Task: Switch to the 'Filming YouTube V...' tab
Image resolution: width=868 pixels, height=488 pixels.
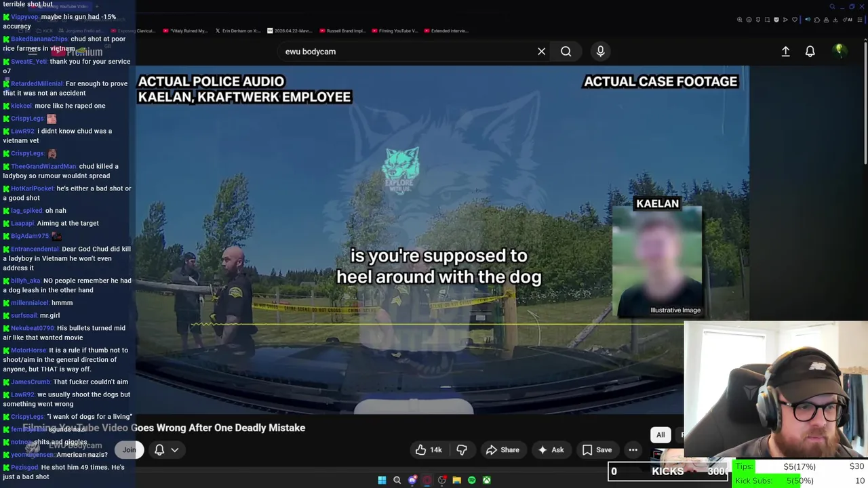Action: pyautogui.click(x=394, y=30)
